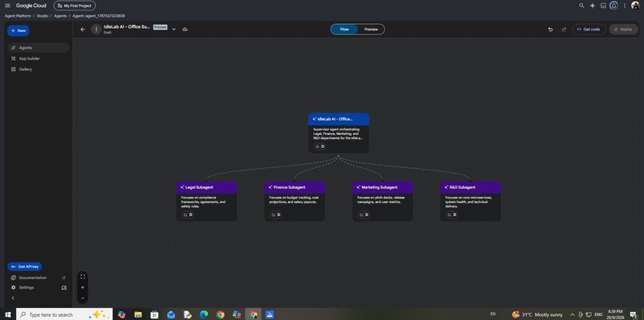Open the Windows Start menu
Viewport: 644px width, 320px height.
coord(8,314)
